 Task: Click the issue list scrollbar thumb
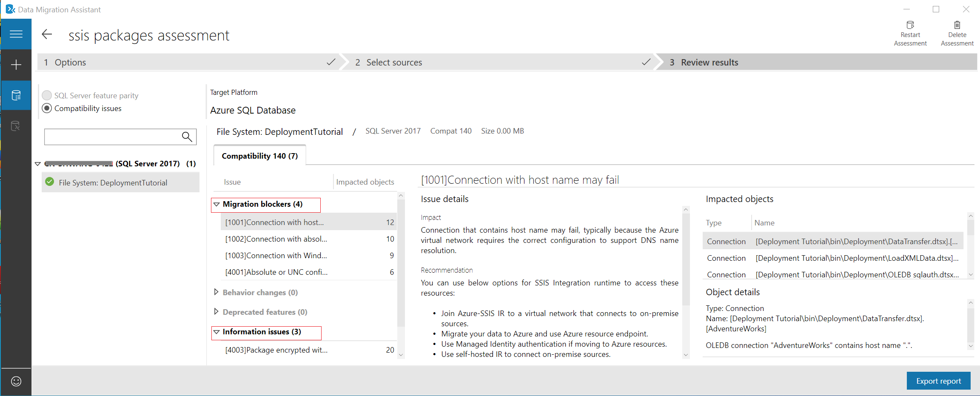tap(401, 262)
